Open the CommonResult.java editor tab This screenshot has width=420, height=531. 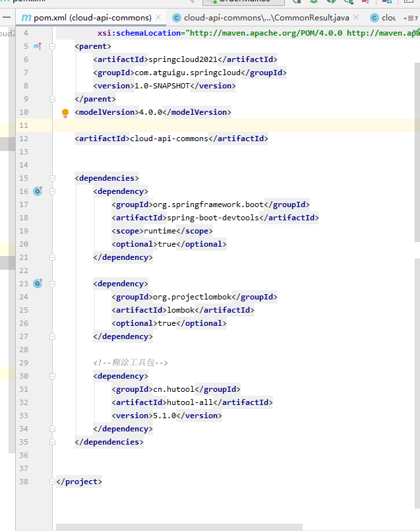coord(266,18)
